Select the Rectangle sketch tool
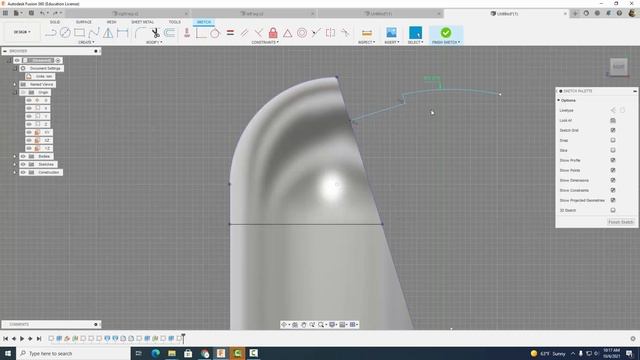Image resolution: width=640 pixels, height=360 pixels. pos(79,33)
